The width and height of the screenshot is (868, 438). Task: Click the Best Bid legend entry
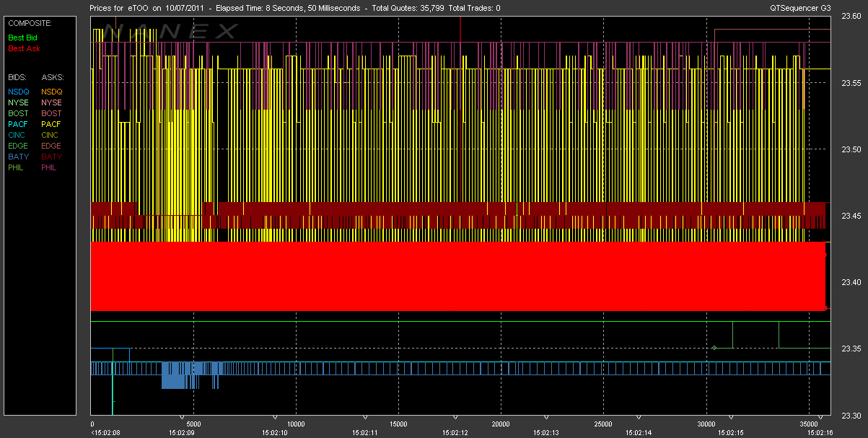(23, 37)
